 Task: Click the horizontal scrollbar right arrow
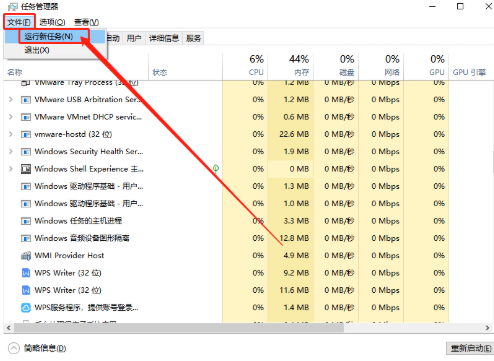click(487, 328)
